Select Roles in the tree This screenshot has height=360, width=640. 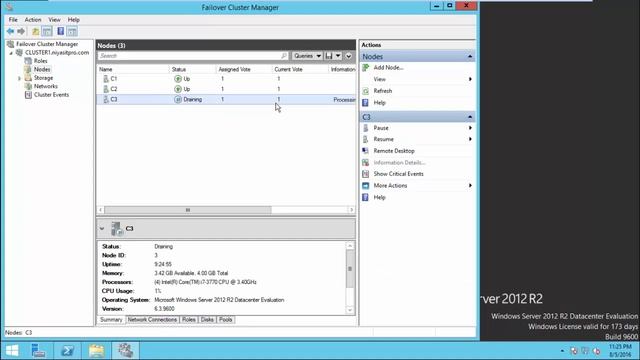[40, 61]
